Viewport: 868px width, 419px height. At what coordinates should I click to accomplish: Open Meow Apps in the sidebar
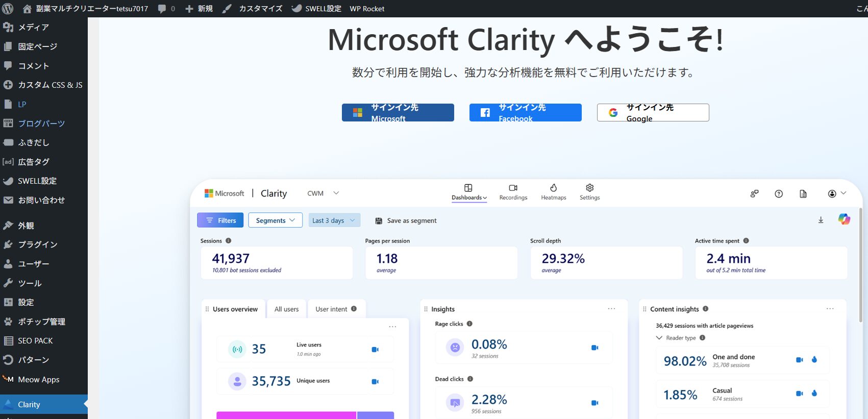click(44, 379)
